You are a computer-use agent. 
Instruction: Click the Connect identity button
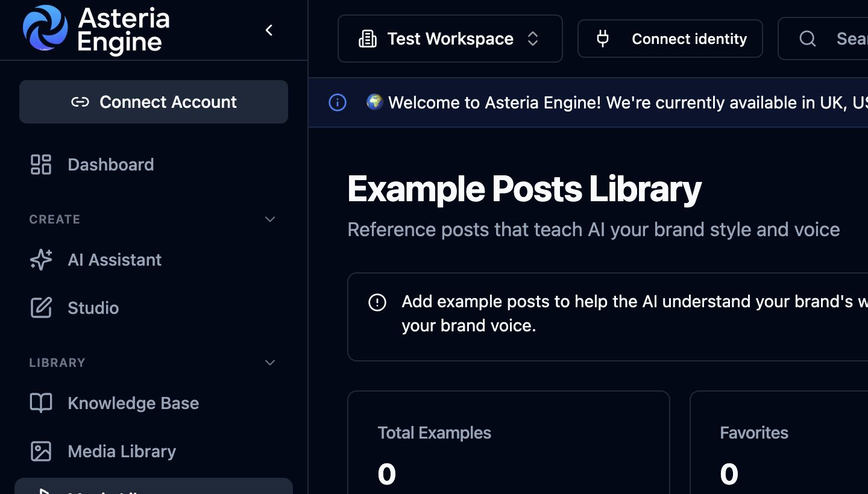point(670,39)
